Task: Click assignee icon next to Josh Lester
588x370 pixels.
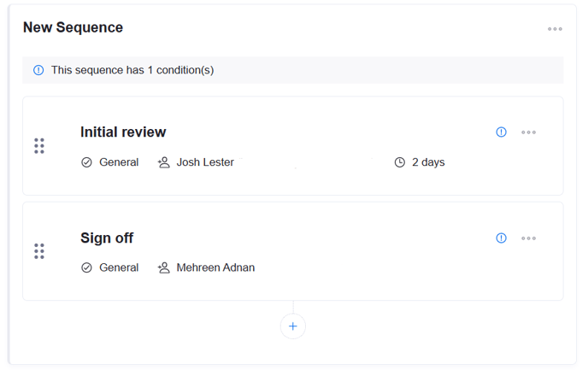Action: pos(164,162)
